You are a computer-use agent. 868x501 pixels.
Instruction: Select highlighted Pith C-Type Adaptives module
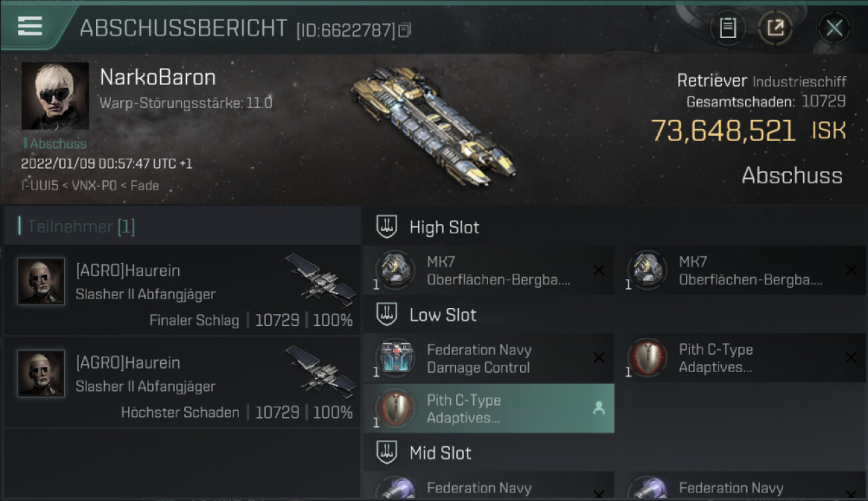point(489,408)
